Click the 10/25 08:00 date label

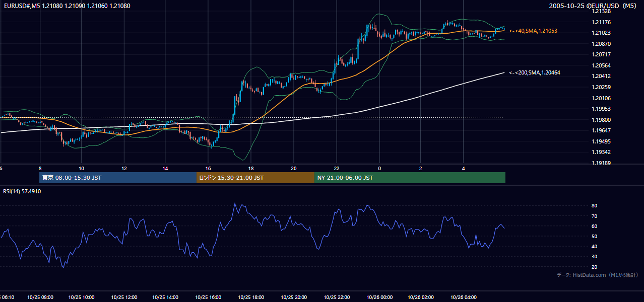click(39, 297)
